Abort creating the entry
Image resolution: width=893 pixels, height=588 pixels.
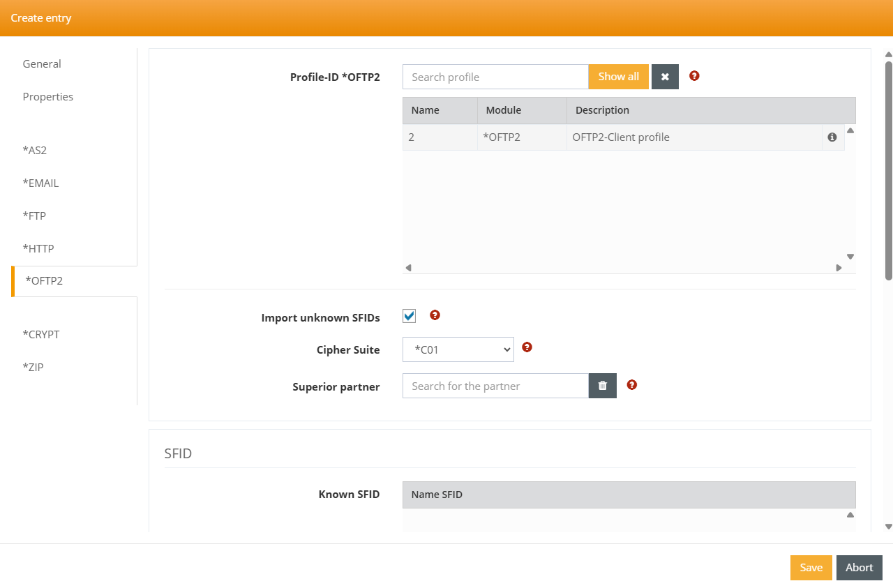[x=859, y=568]
